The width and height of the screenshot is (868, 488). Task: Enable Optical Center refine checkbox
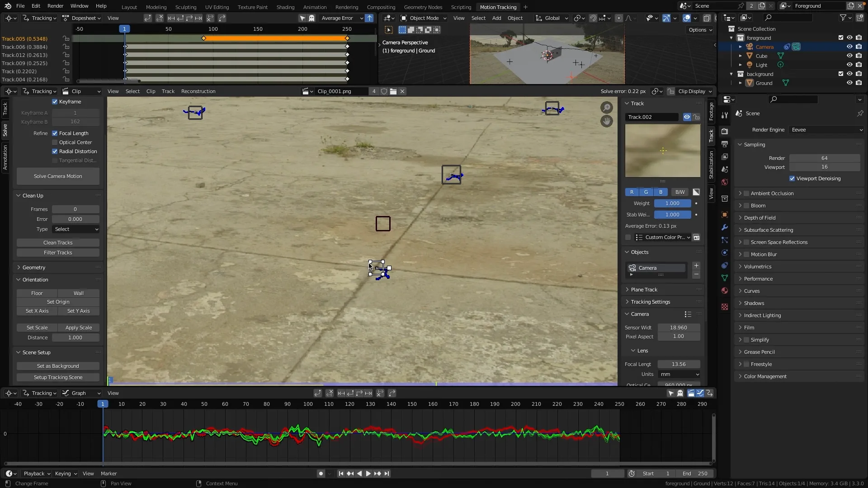tap(54, 142)
